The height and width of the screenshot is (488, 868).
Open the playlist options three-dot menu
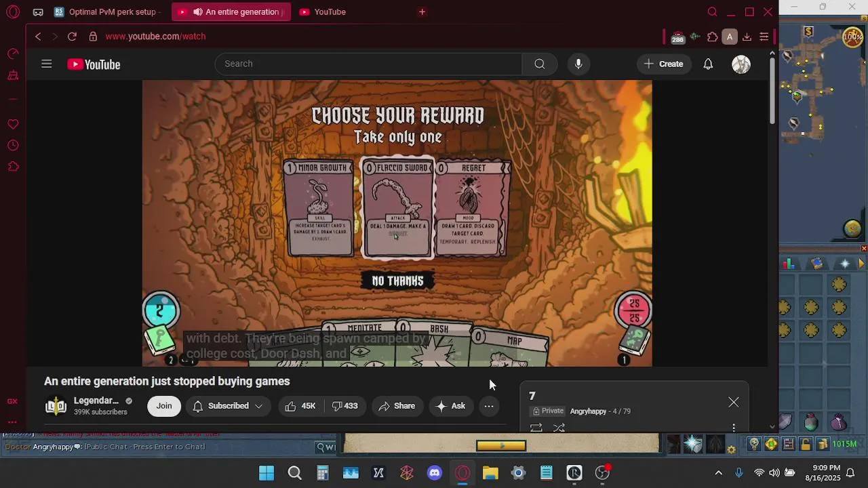tap(734, 428)
